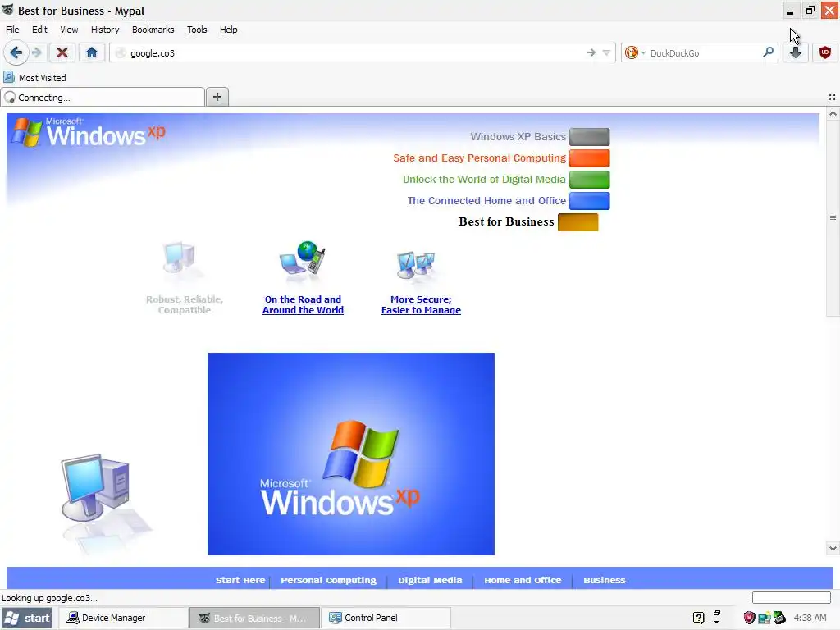Screen dimensions: 840x630
Task: Open Safe and Easy Personal Computing link
Action: [479, 158]
